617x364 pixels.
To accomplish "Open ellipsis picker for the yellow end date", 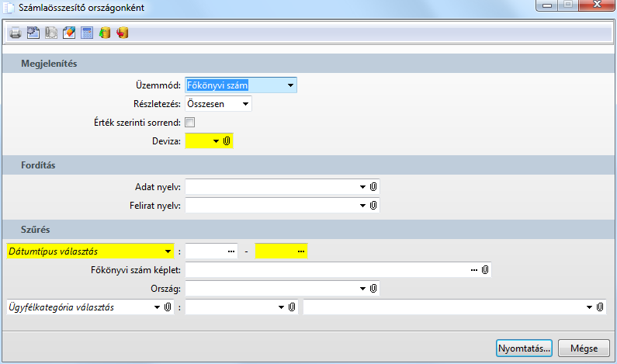I will [x=300, y=251].
